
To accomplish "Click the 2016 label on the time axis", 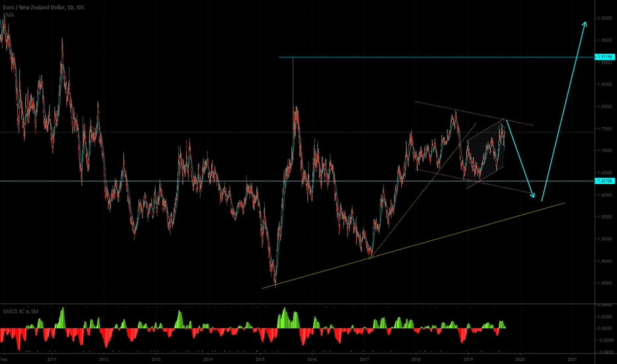I will click(x=312, y=359).
